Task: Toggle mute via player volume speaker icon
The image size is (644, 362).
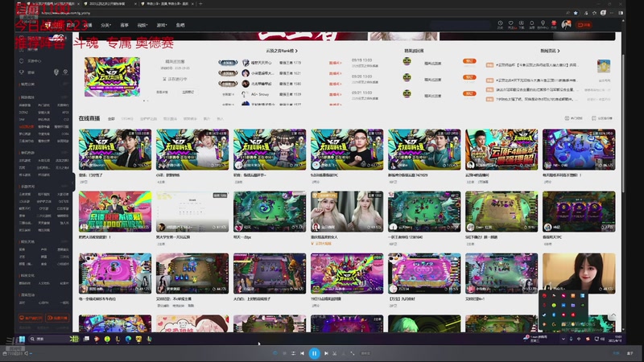Action: [x=27, y=353]
